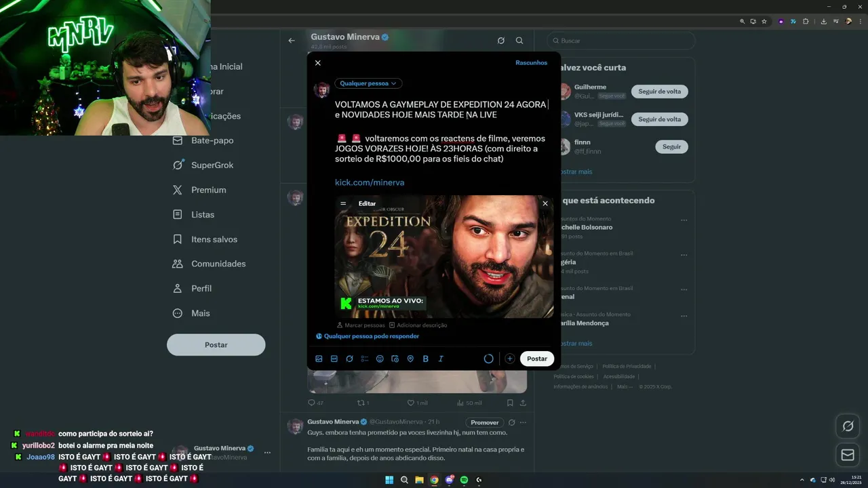Schedule the post with calendar icon
This screenshot has height=488, width=868.
[x=395, y=359]
